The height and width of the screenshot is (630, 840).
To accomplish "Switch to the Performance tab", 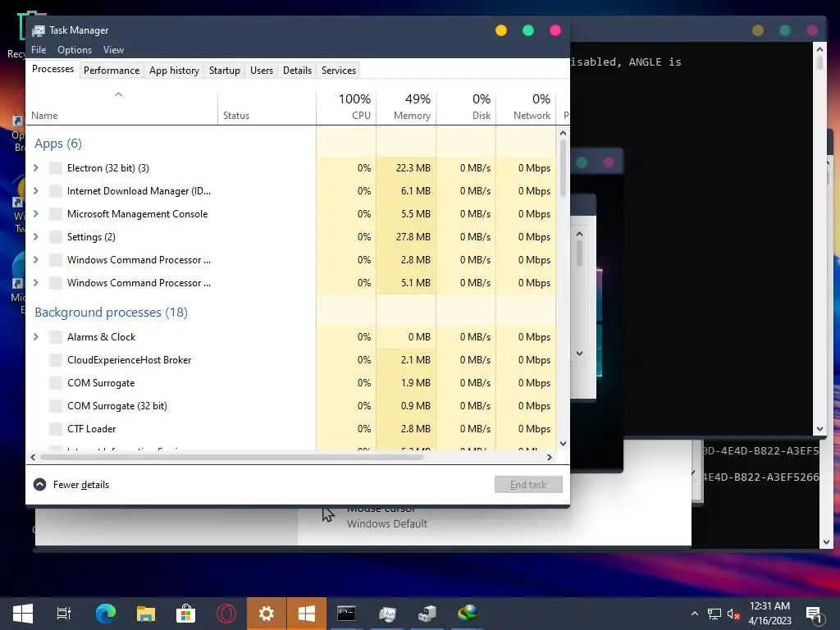I will pyautogui.click(x=112, y=71).
